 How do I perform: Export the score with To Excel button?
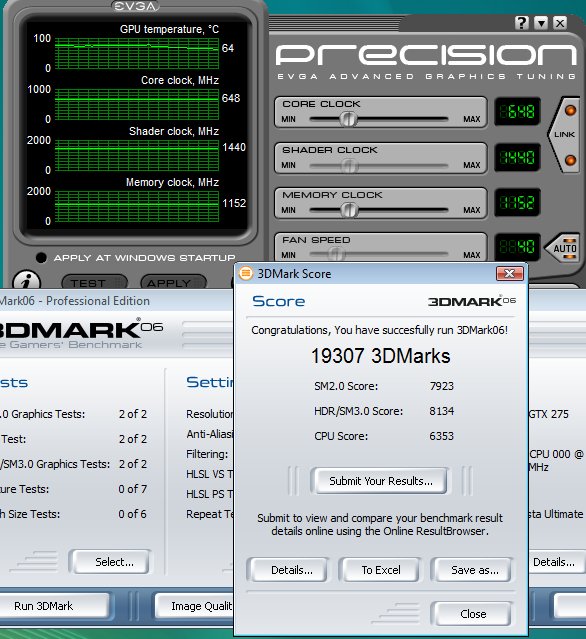(x=381, y=570)
